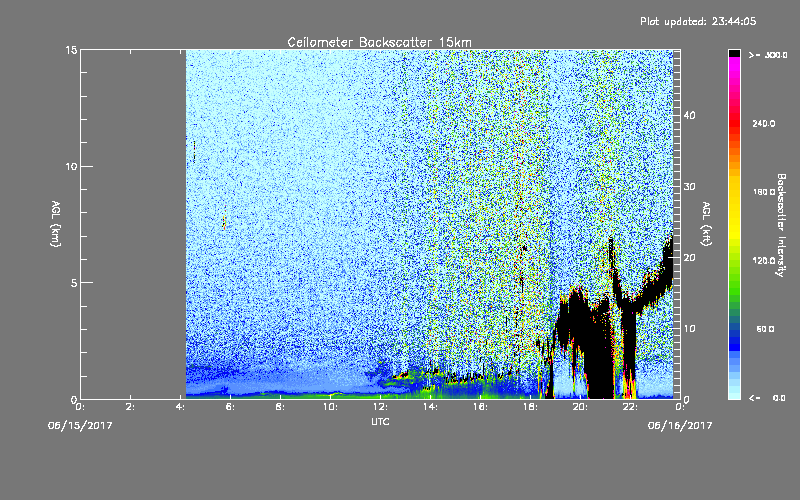Click the 60.0 colorbar value

click(765, 329)
